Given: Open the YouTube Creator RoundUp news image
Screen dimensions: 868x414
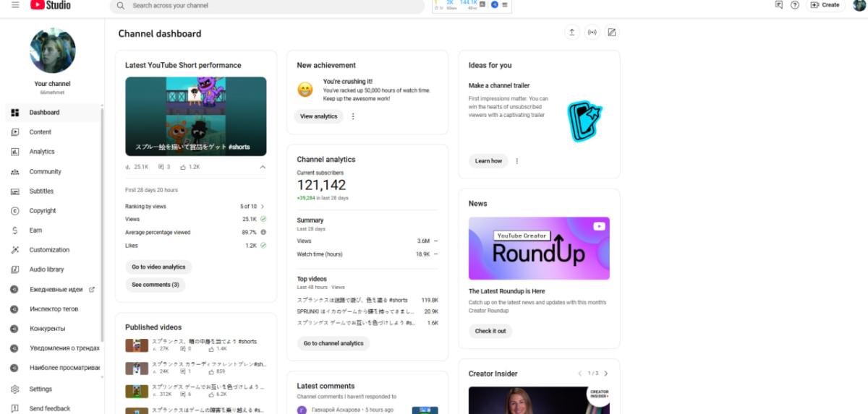Looking at the screenshot, I should (x=539, y=249).
